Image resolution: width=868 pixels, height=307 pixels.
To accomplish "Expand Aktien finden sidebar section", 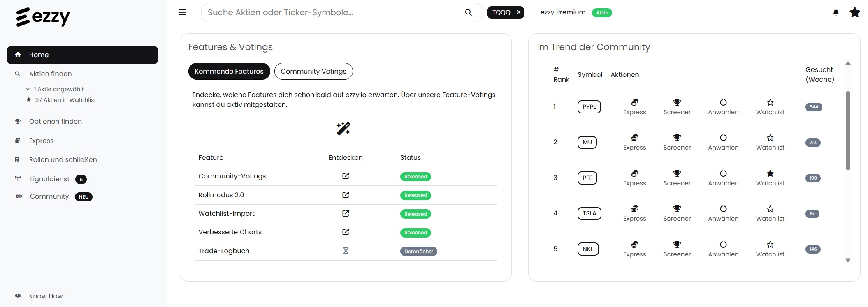I will 50,74.
